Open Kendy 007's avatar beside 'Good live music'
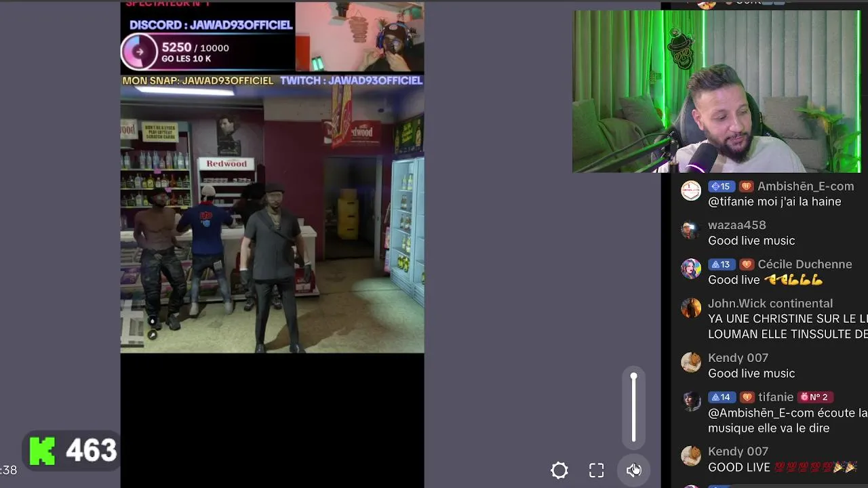The width and height of the screenshot is (868, 488). pyautogui.click(x=691, y=363)
